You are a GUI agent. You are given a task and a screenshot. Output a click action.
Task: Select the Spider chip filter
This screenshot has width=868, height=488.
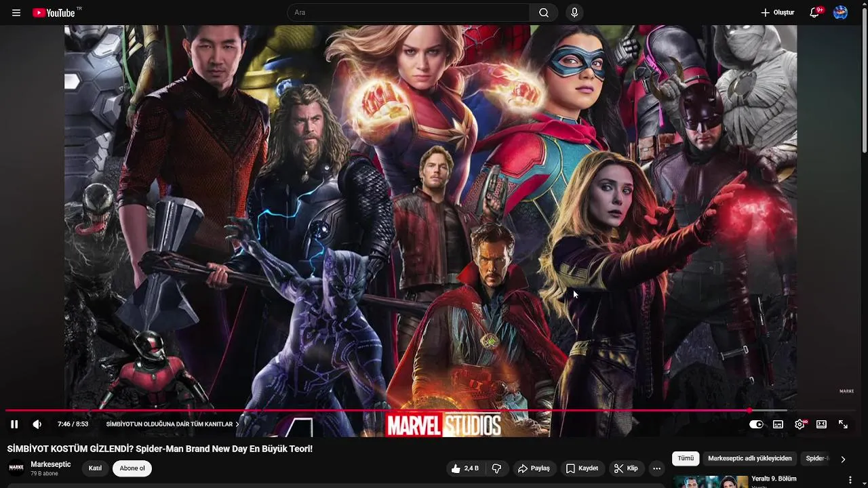tap(816, 459)
